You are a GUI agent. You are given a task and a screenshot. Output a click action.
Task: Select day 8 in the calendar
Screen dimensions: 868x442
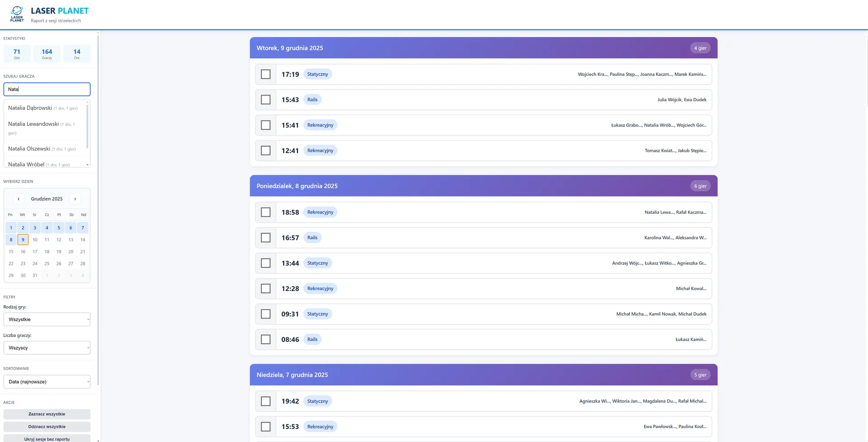(x=11, y=240)
